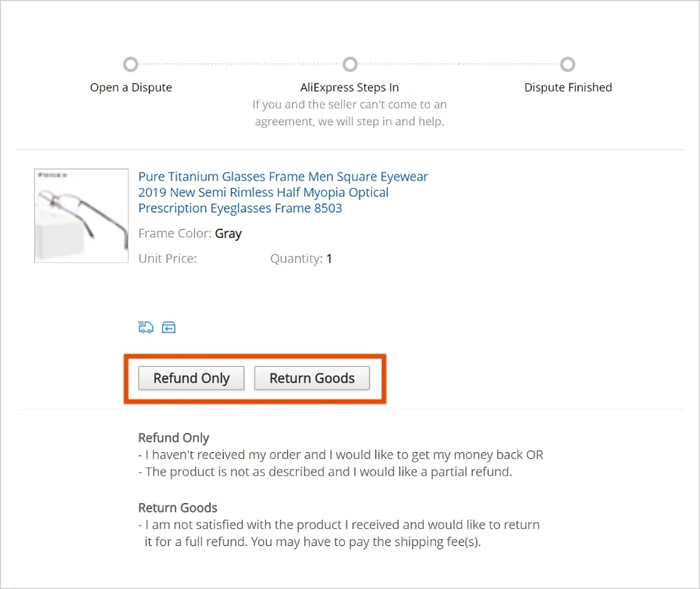Click the Quantity value 1
The width and height of the screenshot is (700, 589).
(329, 259)
